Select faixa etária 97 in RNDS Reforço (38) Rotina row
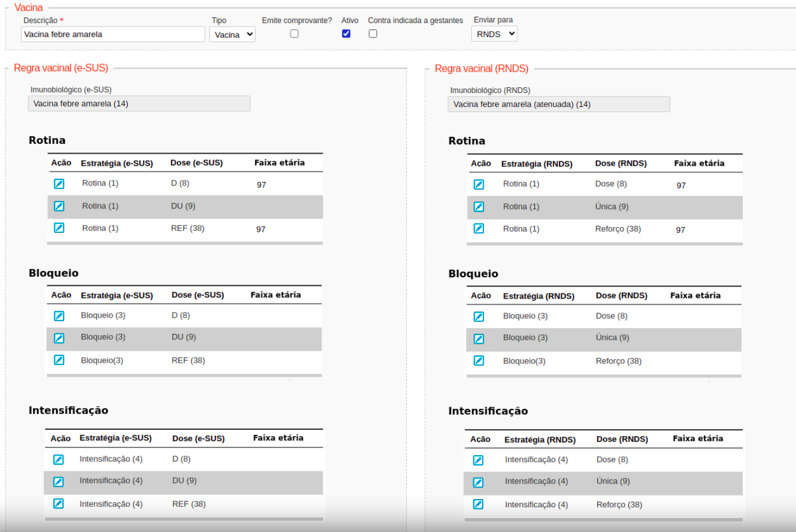The image size is (796, 532). point(680,230)
